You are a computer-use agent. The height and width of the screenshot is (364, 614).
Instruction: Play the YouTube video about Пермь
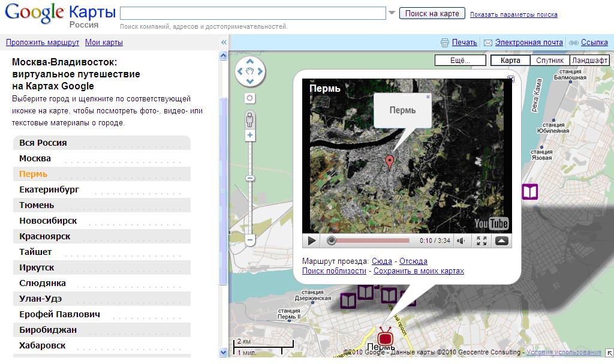[x=312, y=241]
